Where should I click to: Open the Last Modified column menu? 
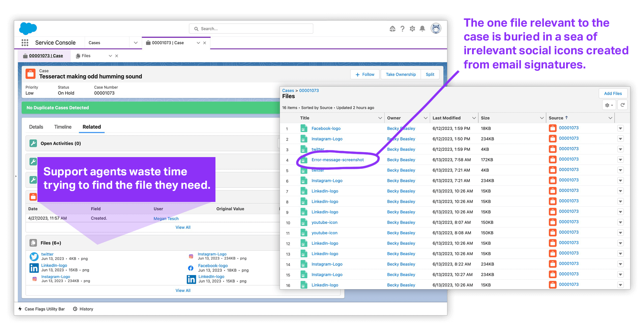(x=474, y=118)
